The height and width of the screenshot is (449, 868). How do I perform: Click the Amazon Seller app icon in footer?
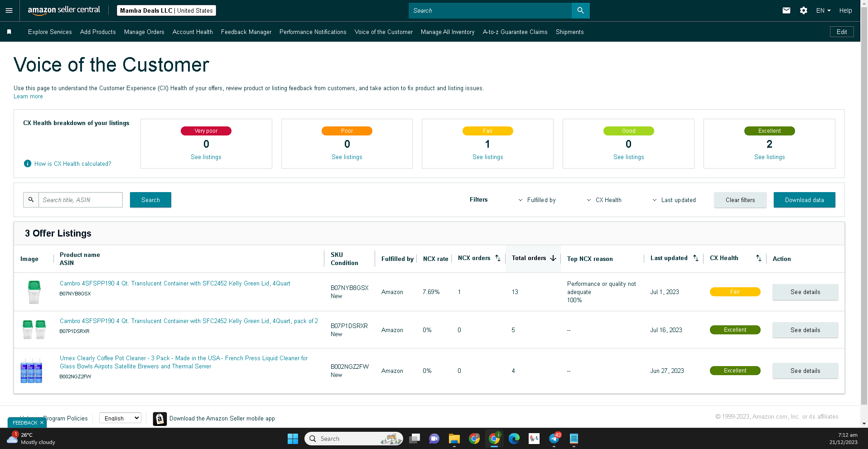[x=159, y=419]
